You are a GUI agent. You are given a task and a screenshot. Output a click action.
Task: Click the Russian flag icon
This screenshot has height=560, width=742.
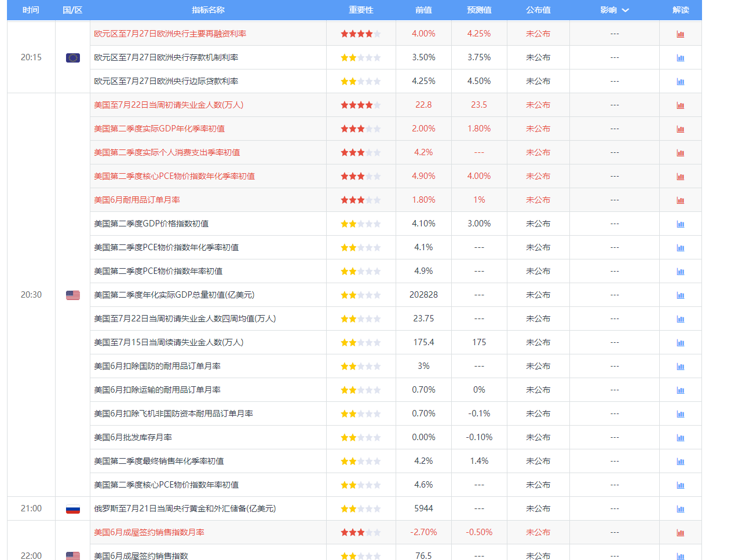(73, 509)
